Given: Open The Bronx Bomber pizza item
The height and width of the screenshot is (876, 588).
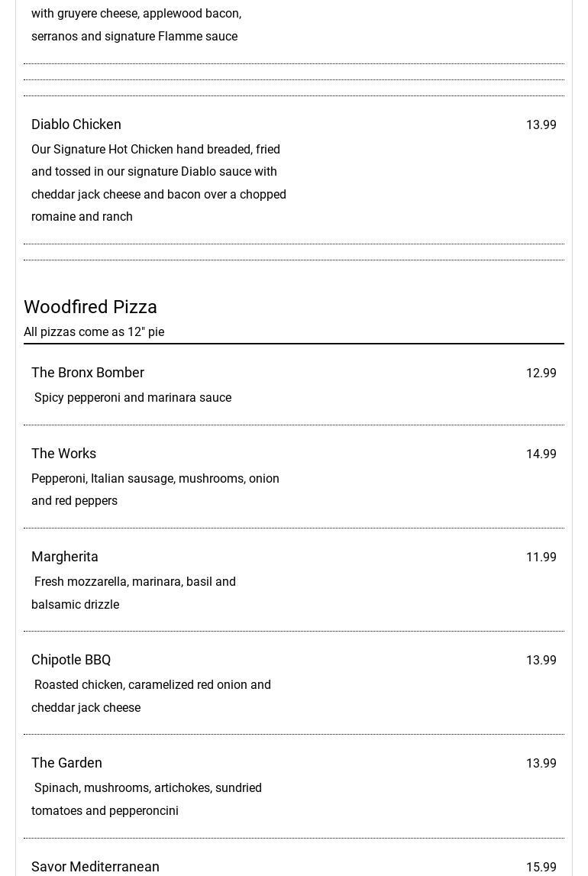Looking at the screenshot, I should coord(88,373).
